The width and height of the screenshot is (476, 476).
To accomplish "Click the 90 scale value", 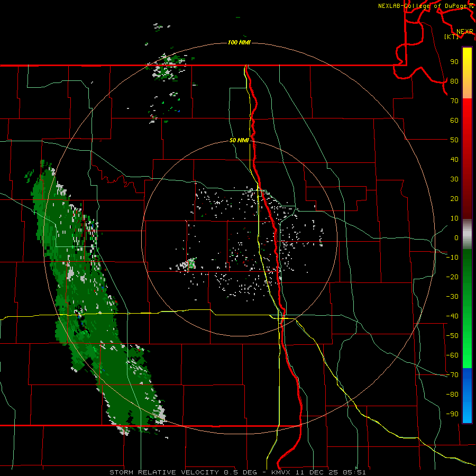I will click(454, 62).
